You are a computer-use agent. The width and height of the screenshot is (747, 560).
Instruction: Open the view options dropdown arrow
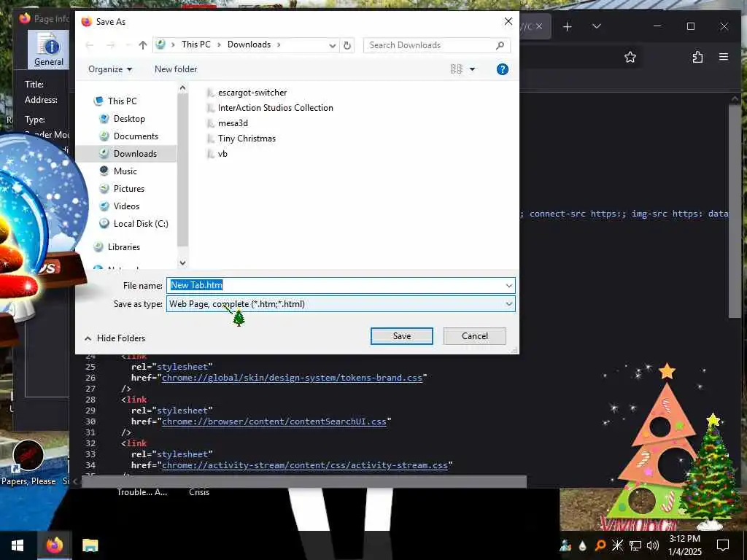472,69
